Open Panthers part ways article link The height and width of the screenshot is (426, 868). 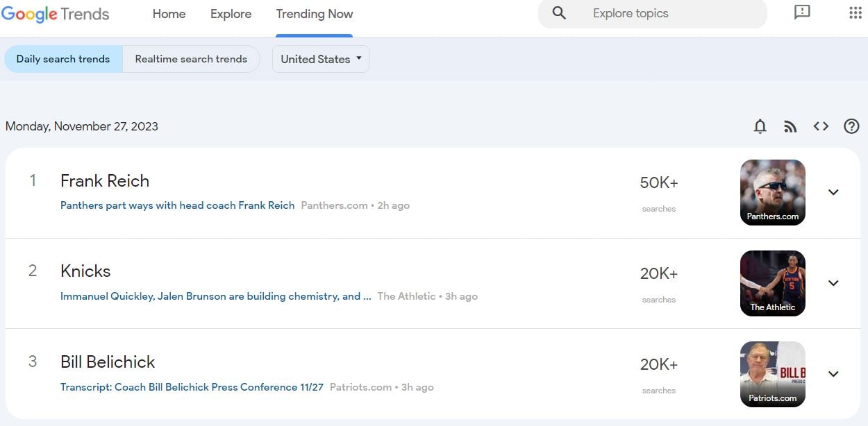pos(177,205)
